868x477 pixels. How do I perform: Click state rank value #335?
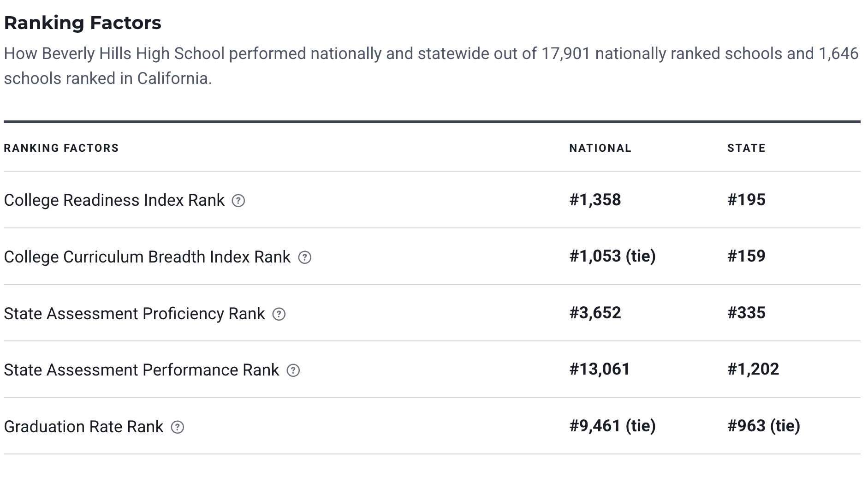click(x=746, y=313)
